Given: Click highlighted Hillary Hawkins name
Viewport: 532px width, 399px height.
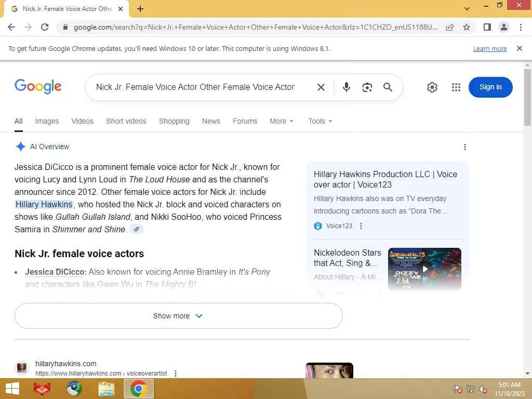Looking at the screenshot, I should click(44, 204).
